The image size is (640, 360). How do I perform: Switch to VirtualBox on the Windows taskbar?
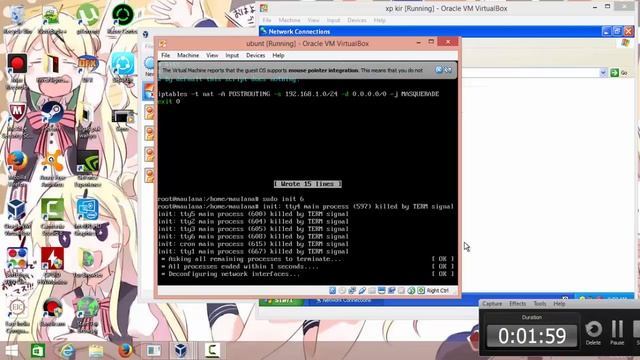click(181, 351)
